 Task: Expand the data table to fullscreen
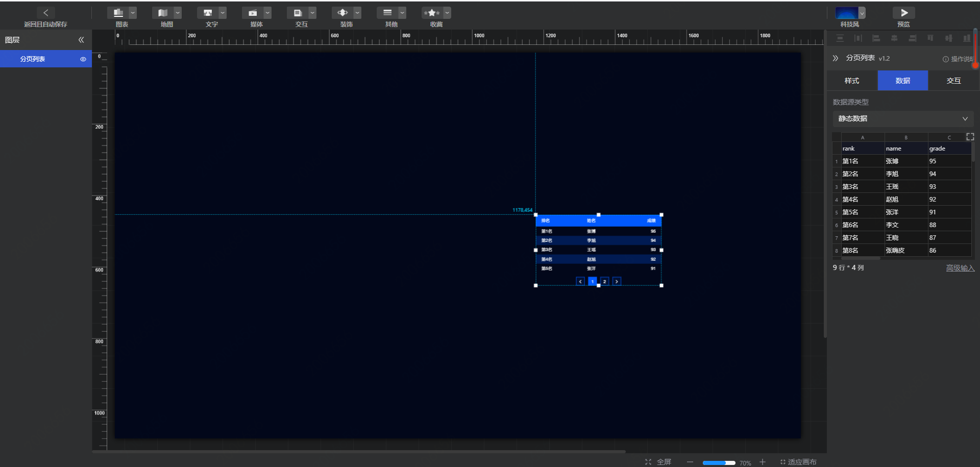970,137
